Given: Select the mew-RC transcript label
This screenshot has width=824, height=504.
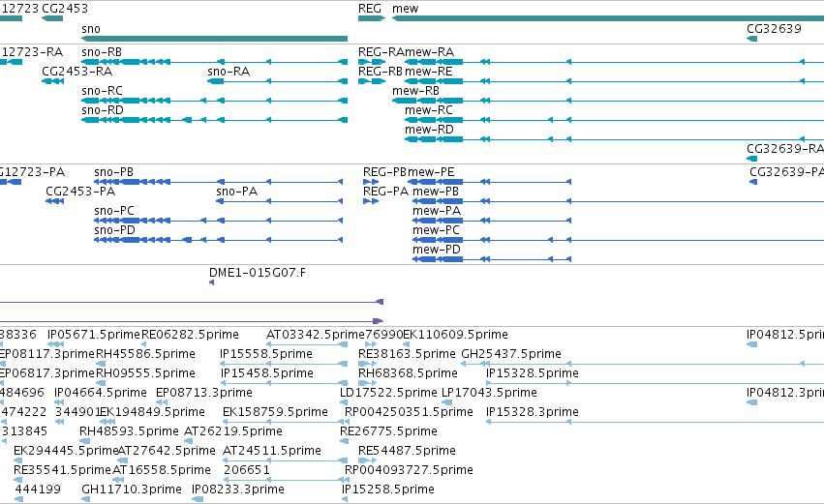Looking at the screenshot, I should click(x=429, y=110).
